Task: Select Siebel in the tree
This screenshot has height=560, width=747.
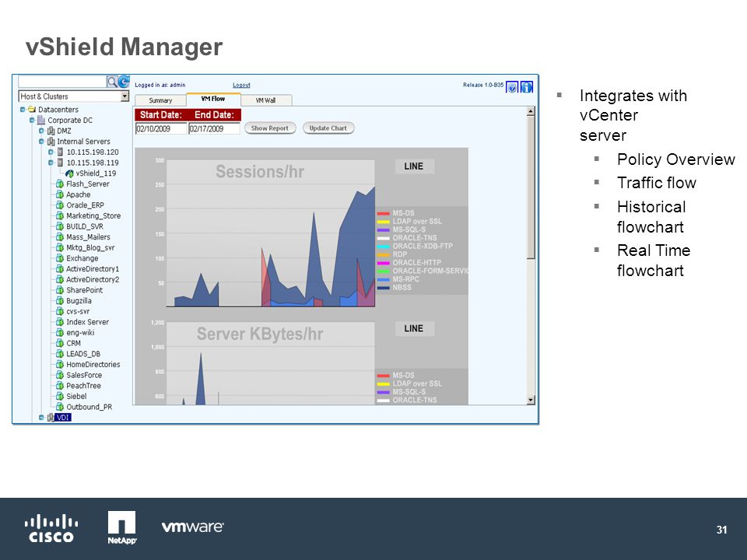Action: click(x=76, y=396)
